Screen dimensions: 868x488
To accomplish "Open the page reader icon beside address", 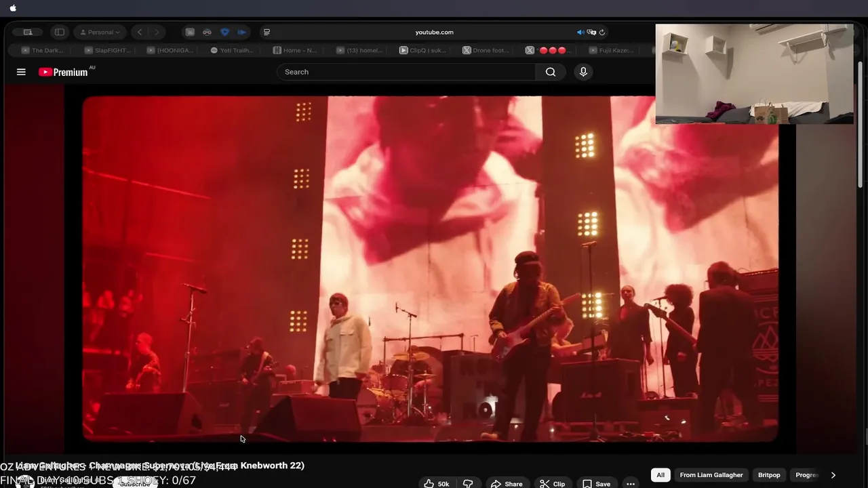I will tap(267, 32).
